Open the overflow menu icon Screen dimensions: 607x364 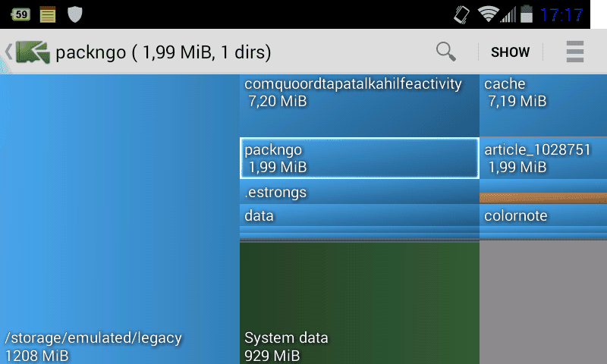574,52
